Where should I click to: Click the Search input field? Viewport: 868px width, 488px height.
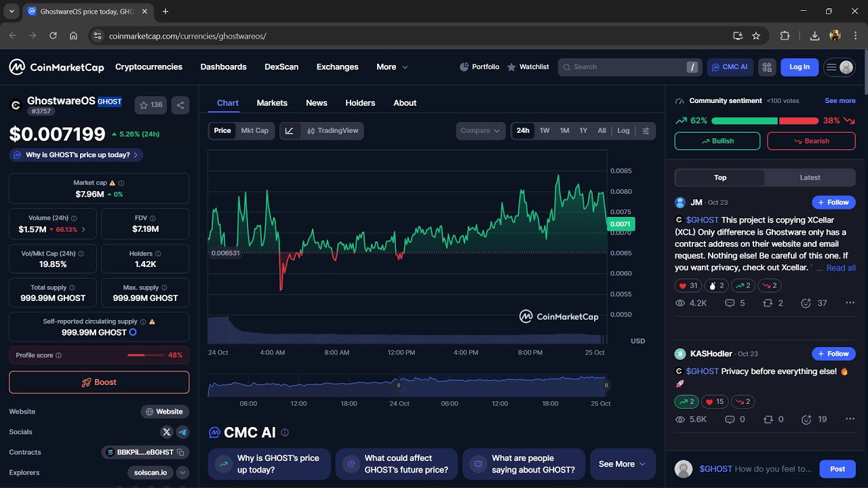tap(630, 67)
